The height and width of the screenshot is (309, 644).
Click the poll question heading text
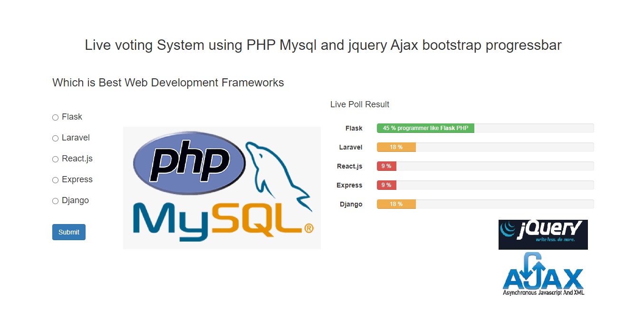(168, 82)
